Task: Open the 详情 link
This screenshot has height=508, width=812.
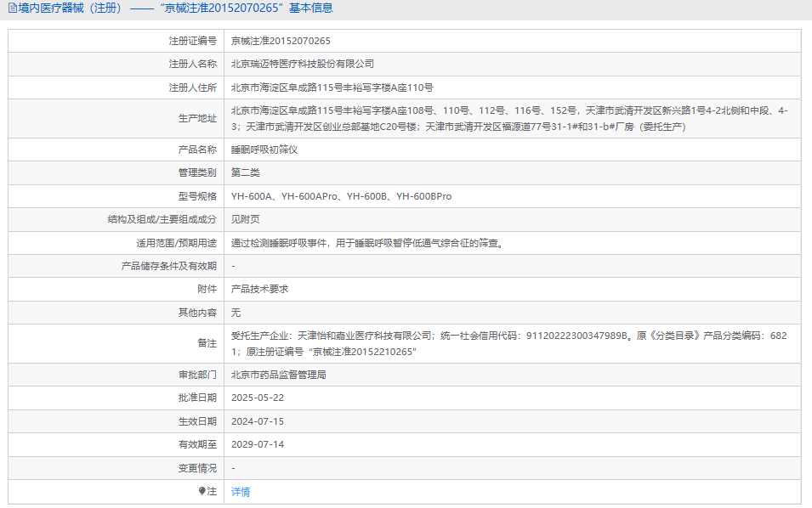Action: [x=241, y=492]
